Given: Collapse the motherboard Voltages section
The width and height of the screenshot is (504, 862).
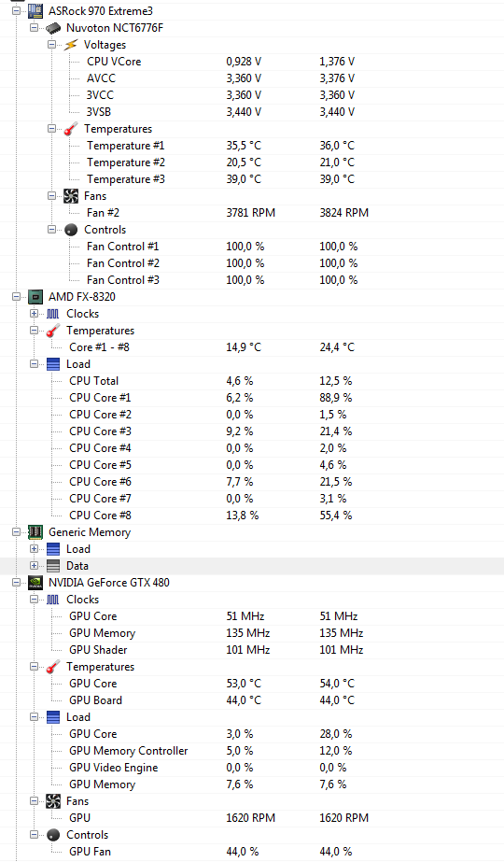Looking at the screenshot, I should coord(51,45).
